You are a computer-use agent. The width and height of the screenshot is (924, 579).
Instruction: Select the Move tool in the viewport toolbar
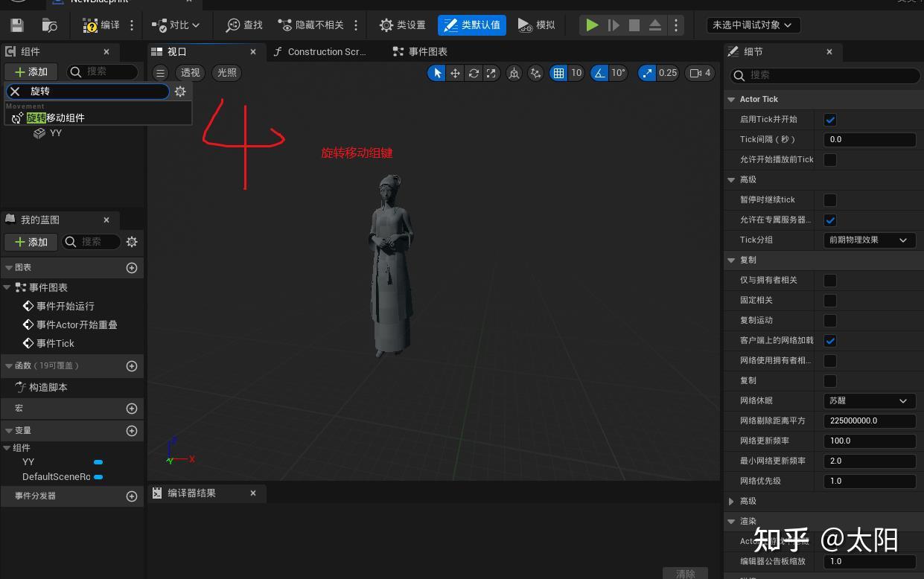click(455, 73)
